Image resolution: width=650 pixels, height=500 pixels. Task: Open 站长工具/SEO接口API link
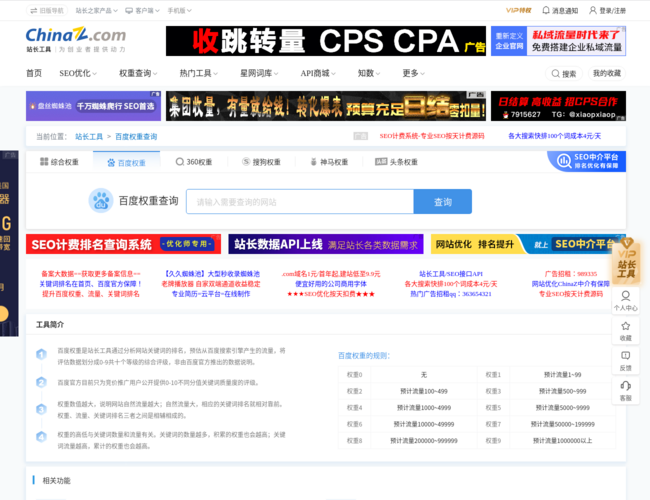pyautogui.click(x=451, y=274)
